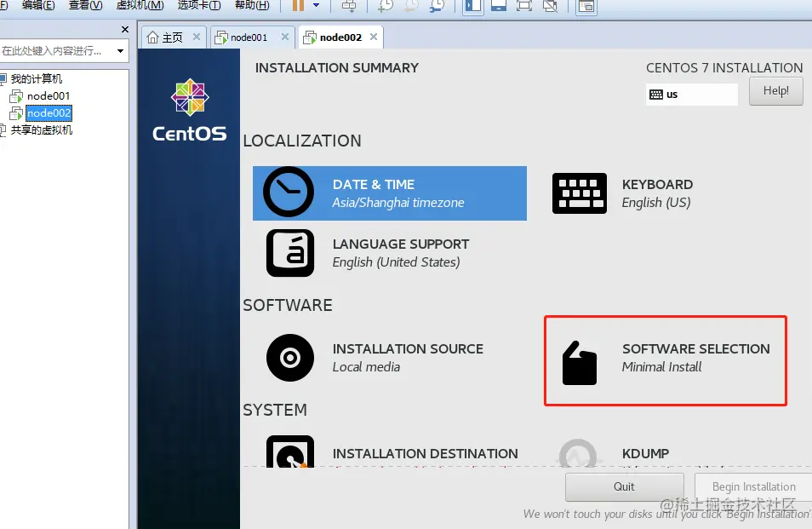812x529 pixels.
Task: Click the CentOS logo
Action: [190, 110]
